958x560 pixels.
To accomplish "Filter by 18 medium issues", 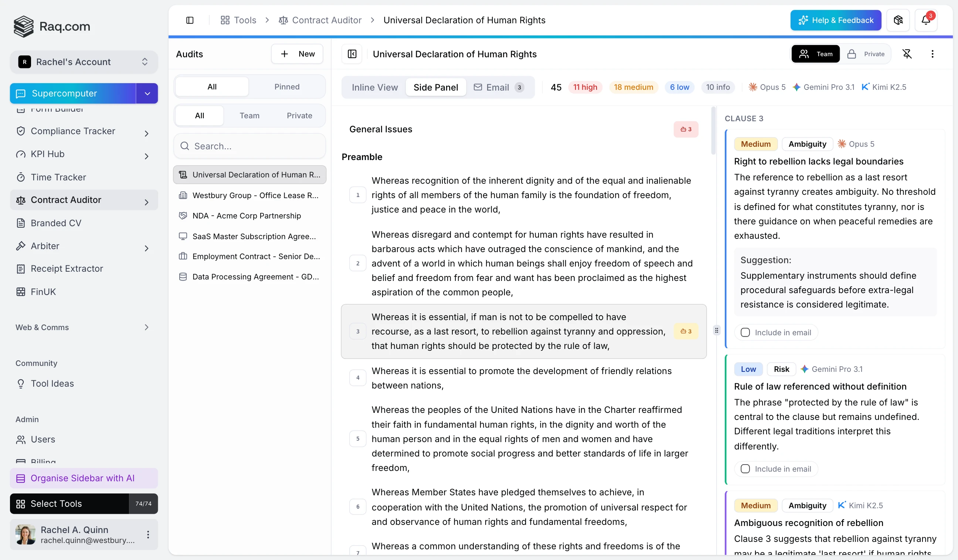I will (633, 87).
